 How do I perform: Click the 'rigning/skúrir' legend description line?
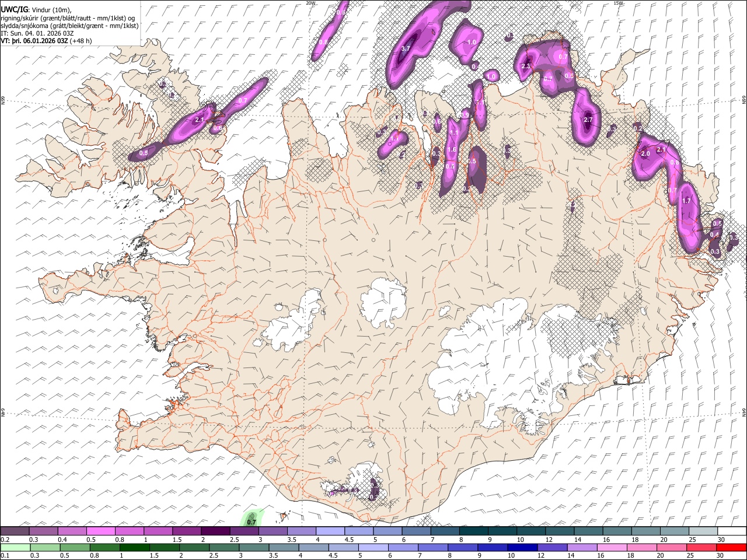[x=68, y=17]
